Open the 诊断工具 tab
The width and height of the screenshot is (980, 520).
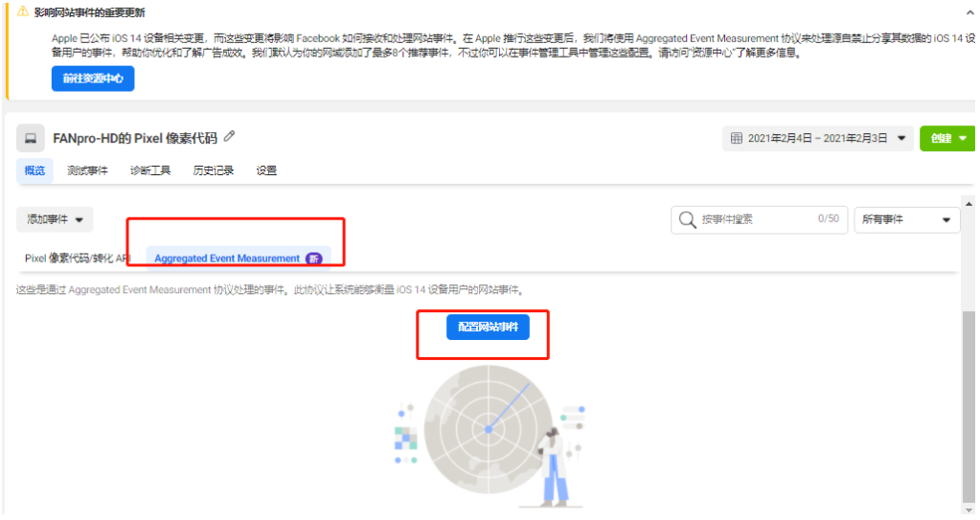[150, 170]
